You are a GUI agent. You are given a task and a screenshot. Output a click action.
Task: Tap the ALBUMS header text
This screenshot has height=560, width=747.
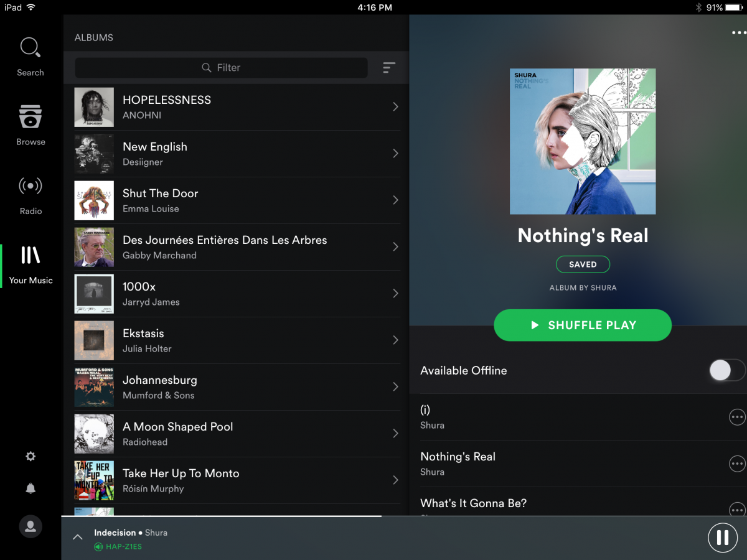pos(94,38)
